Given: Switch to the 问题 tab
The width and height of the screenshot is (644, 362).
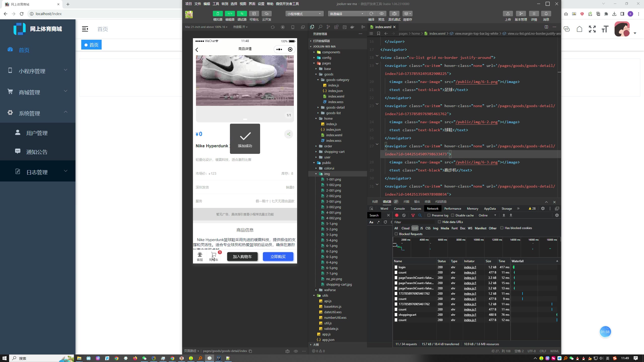Looking at the screenshot, I should pyautogui.click(x=406, y=202).
